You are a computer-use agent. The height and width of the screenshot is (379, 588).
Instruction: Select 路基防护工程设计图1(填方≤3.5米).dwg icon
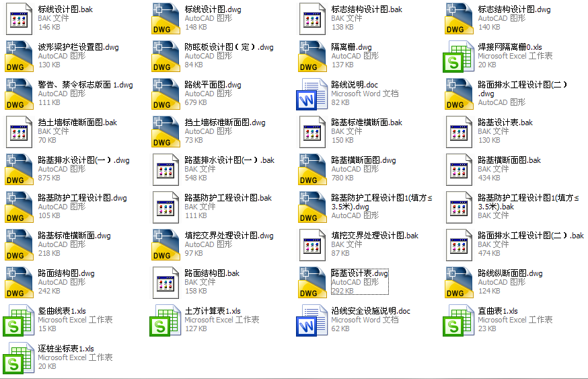(x=312, y=207)
